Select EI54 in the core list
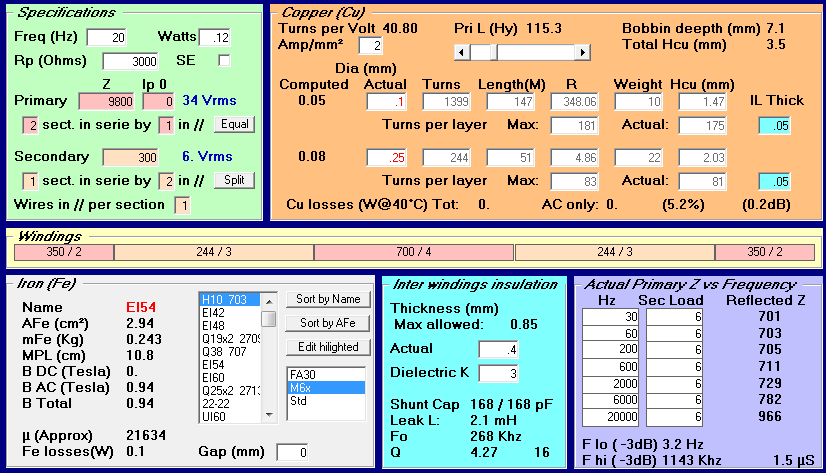This screenshot has height=473, width=826. 230,364
